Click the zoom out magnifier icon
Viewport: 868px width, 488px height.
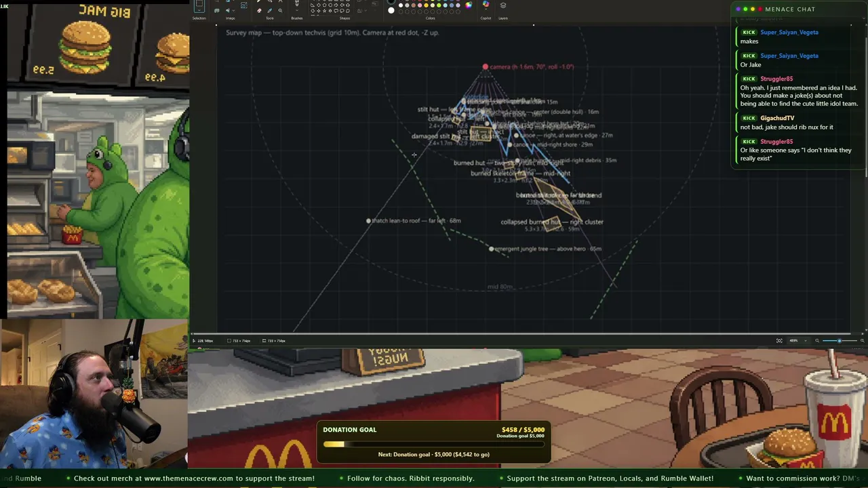pyautogui.click(x=817, y=340)
